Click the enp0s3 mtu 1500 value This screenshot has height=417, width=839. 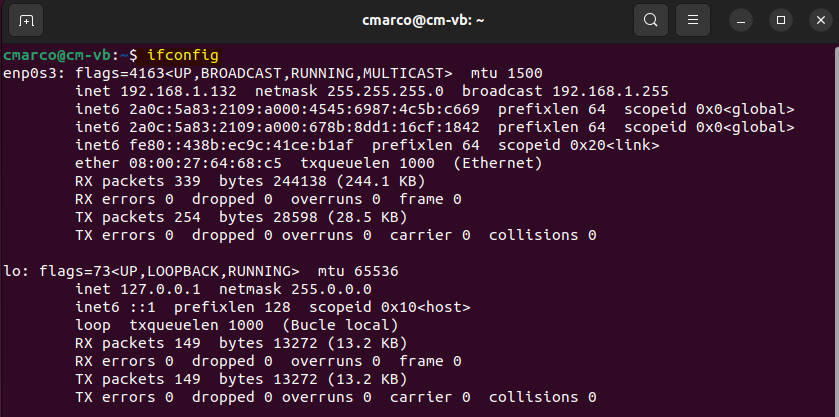[519, 73]
